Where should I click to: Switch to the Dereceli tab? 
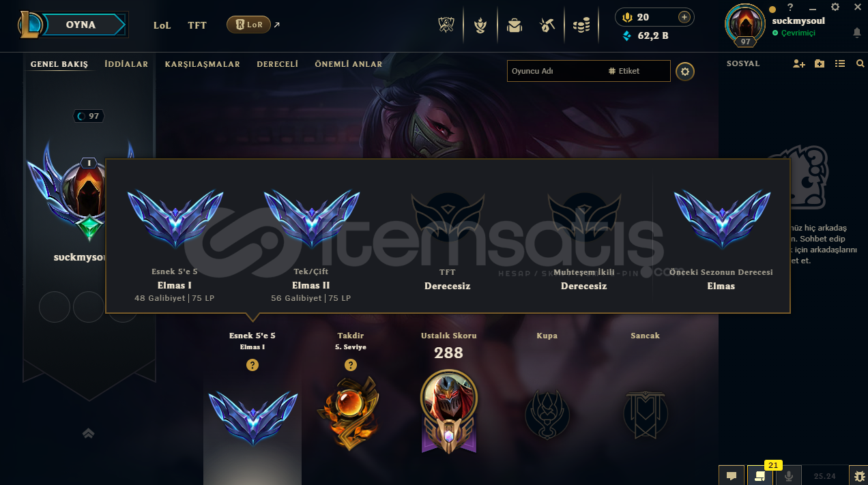pyautogui.click(x=277, y=64)
